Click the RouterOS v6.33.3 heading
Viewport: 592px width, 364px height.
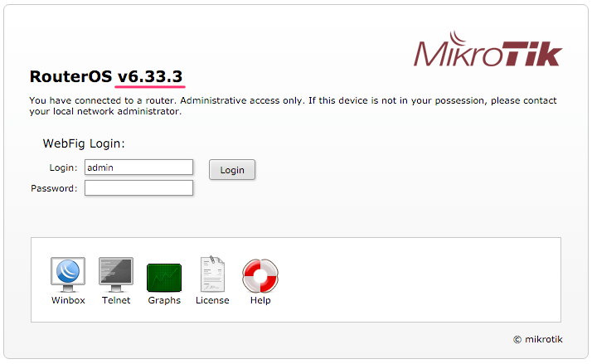[x=106, y=76]
